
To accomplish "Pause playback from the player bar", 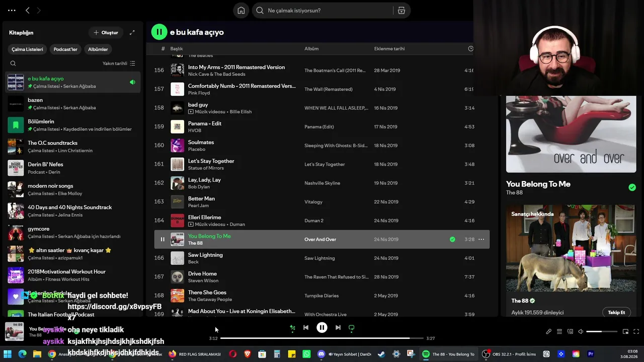I will pyautogui.click(x=322, y=328).
